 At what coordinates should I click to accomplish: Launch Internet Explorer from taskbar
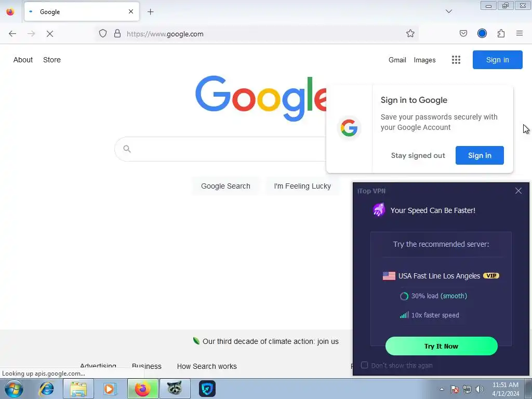[46, 389]
